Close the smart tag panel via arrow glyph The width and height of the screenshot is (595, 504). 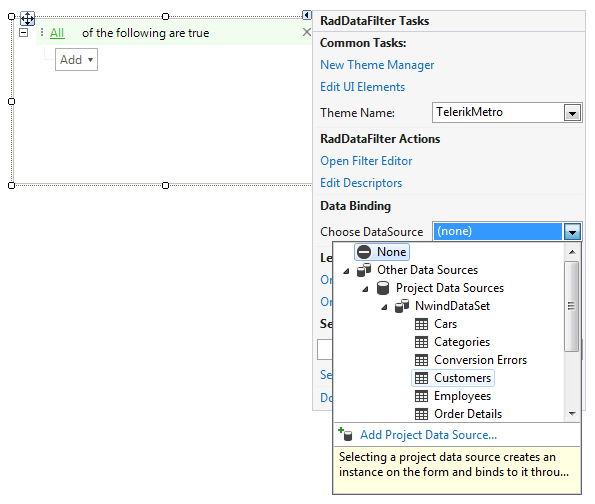pos(307,15)
